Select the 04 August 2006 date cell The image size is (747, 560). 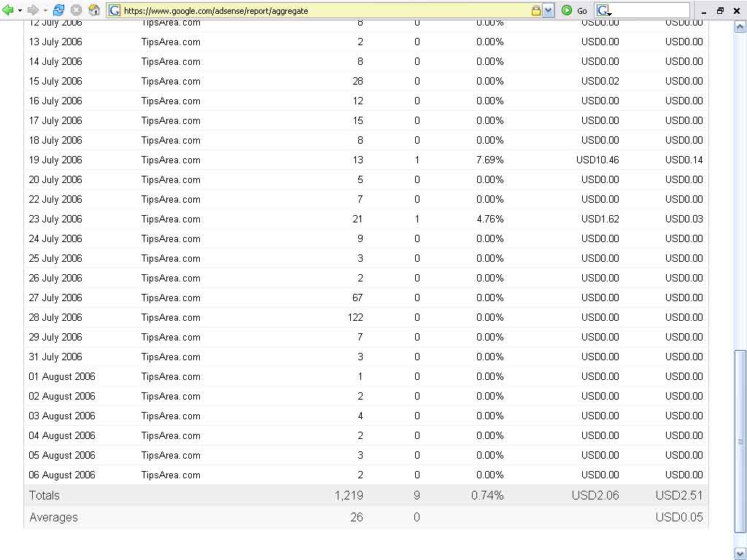[x=62, y=436]
